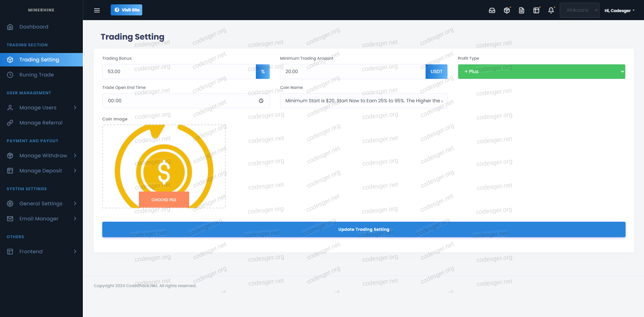Click the clock icon in time field
This screenshot has height=317, width=644.
(x=261, y=101)
